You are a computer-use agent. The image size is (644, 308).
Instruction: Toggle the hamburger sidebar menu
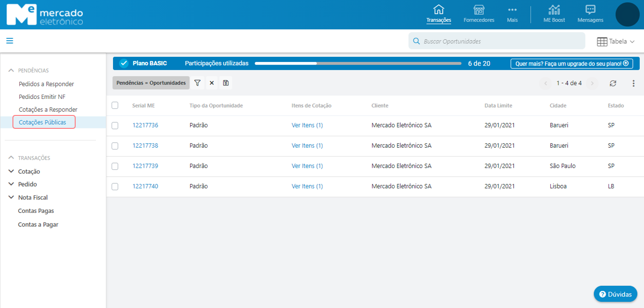click(10, 41)
